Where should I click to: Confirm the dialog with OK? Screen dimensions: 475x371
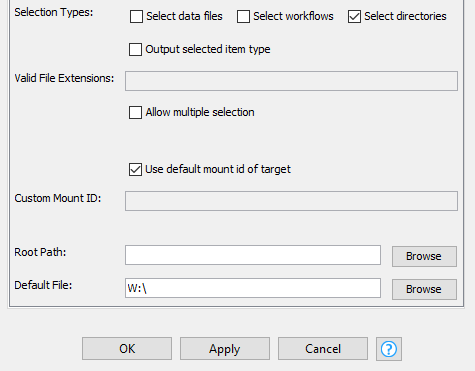coord(127,349)
